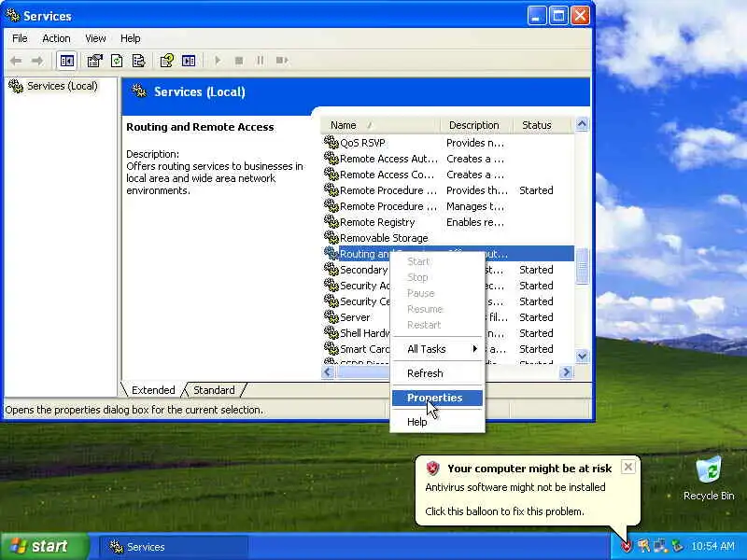Select the Remote Access Co... service
The width and height of the screenshot is (747, 560).
point(448,175)
